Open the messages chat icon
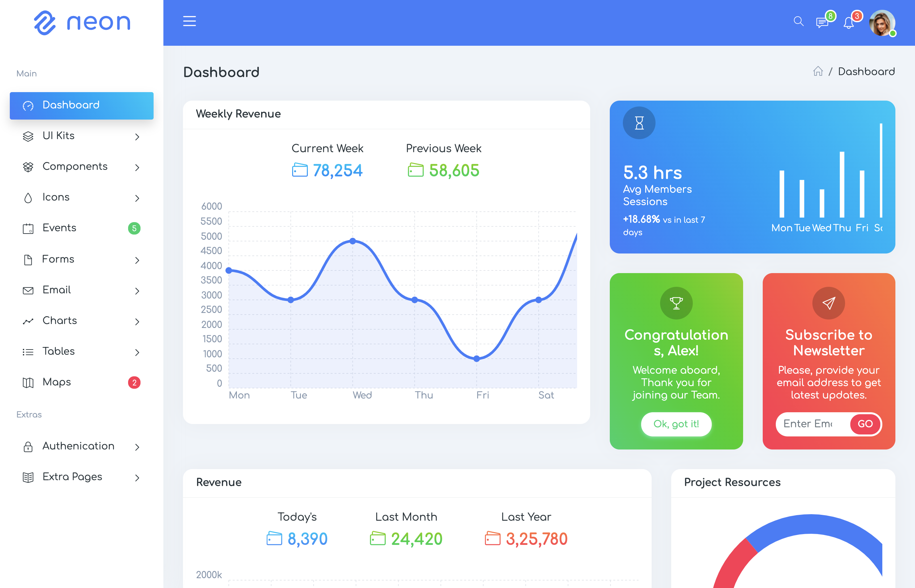The height and width of the screenshot is (588, 915). (822, 23)
